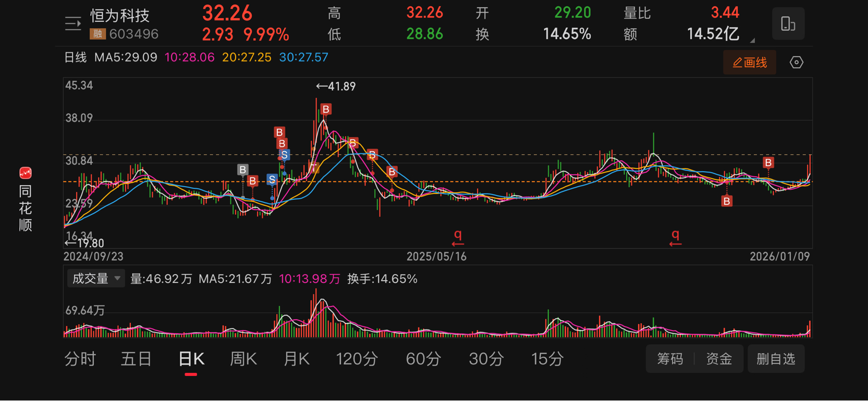Tap the change percent 9.99%
This screenshot has width=868, height=401.
point(266,35)
